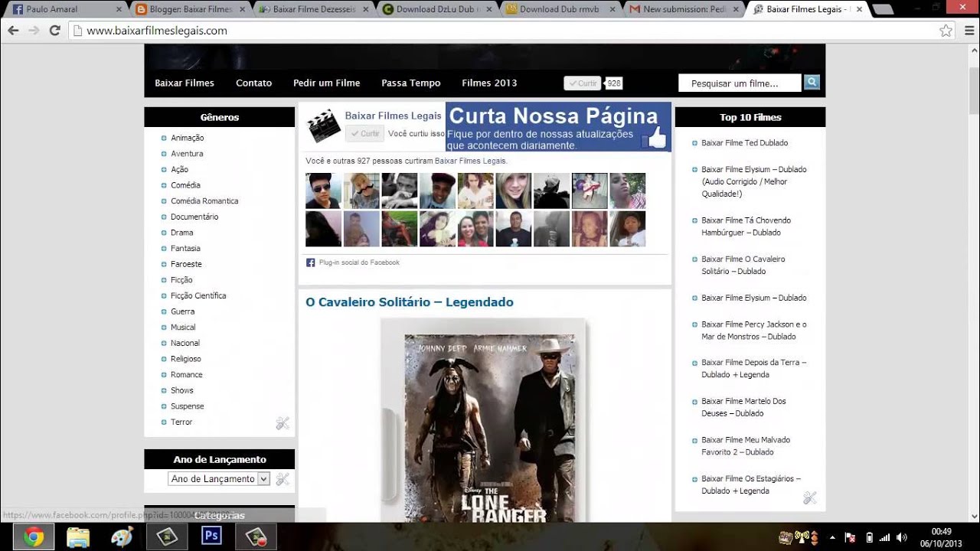Open Baixar Filme Tá Chovendo Hambúrguer link
Viewport: 980px width, 551px height.
tap(746, 227)
